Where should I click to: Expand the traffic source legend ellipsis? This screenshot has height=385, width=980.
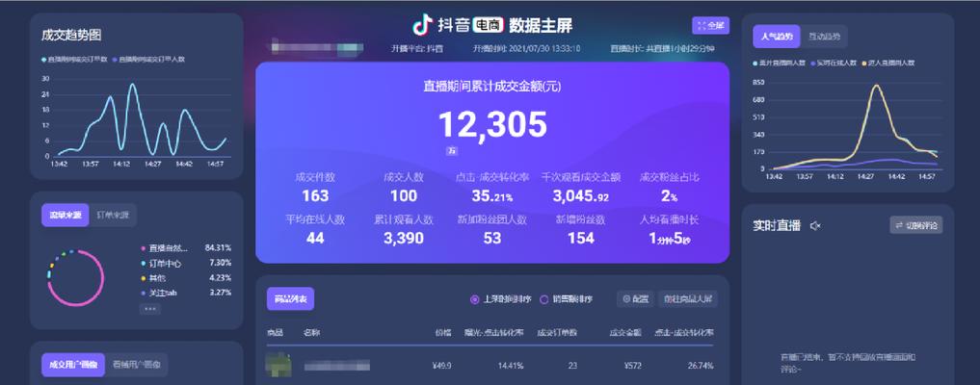150,308
